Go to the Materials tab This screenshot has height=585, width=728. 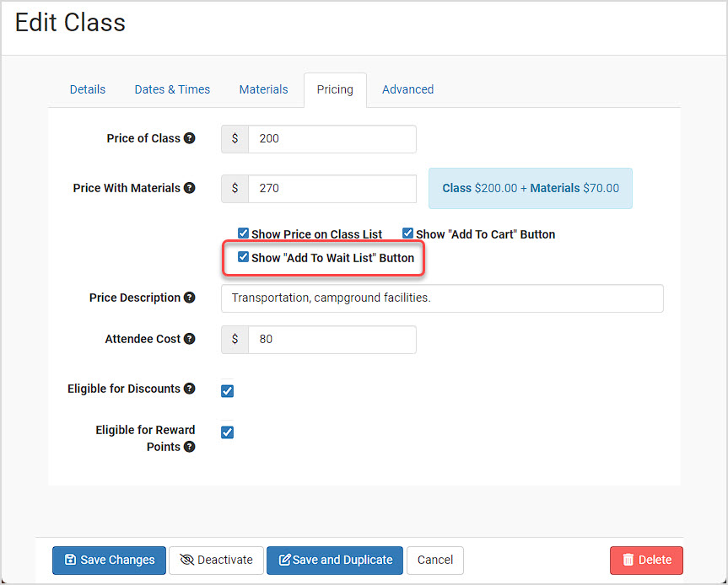[x=264, y=89]
